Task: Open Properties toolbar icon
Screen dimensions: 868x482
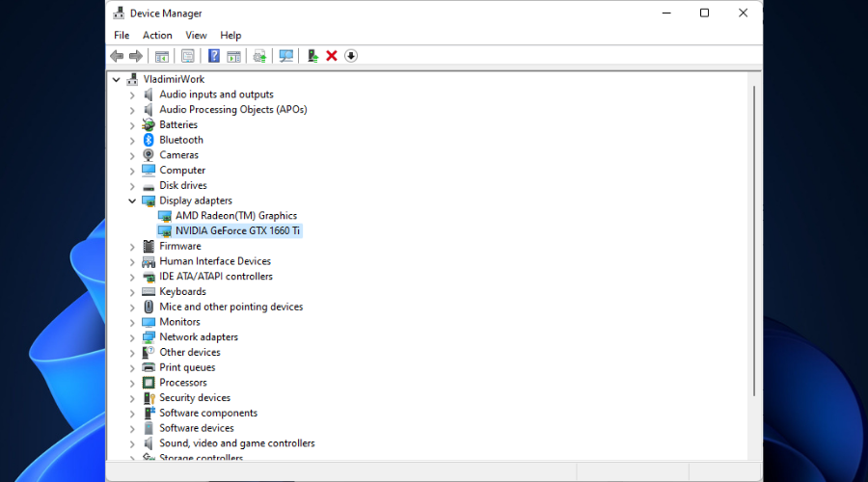Action: pos(188,56)
